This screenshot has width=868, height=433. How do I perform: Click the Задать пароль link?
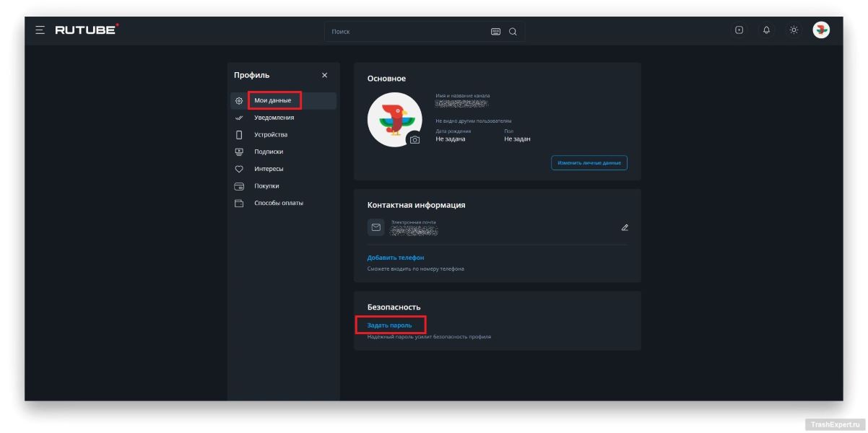(x=389, y=325)
